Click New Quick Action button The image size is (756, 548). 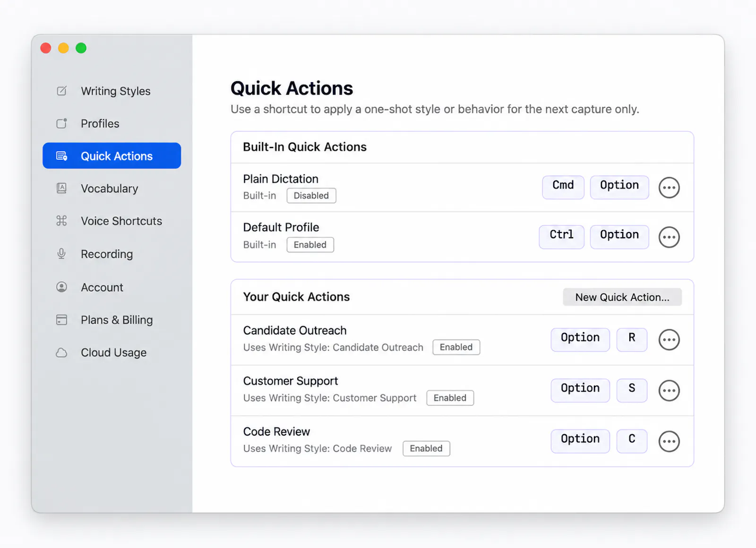[x=622, y=297]
